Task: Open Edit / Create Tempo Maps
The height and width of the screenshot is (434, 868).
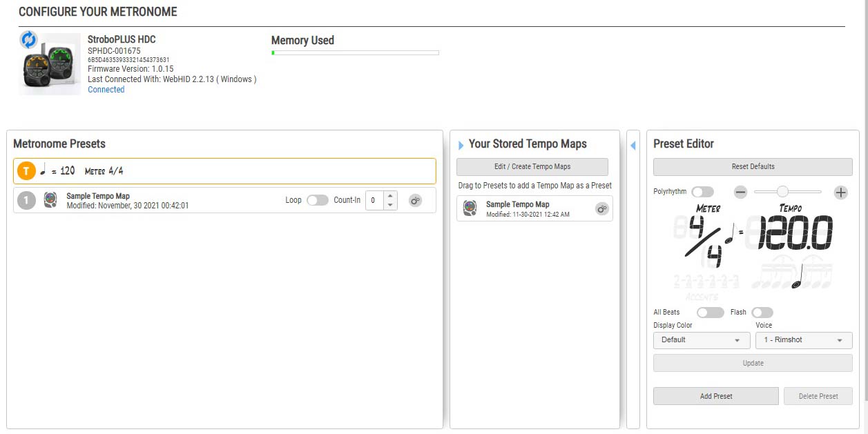Action: (x=532, y=166)
